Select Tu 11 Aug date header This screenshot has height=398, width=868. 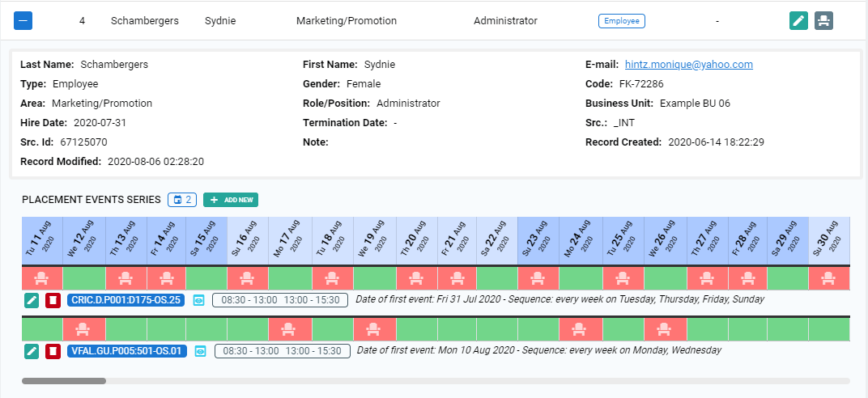point(42,241)
